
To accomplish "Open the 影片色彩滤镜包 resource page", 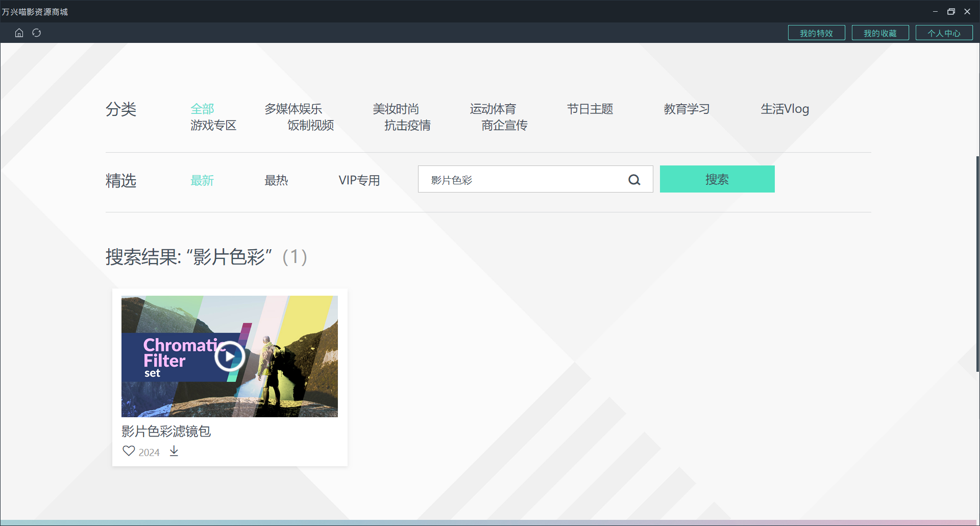I will pos(165,432).
